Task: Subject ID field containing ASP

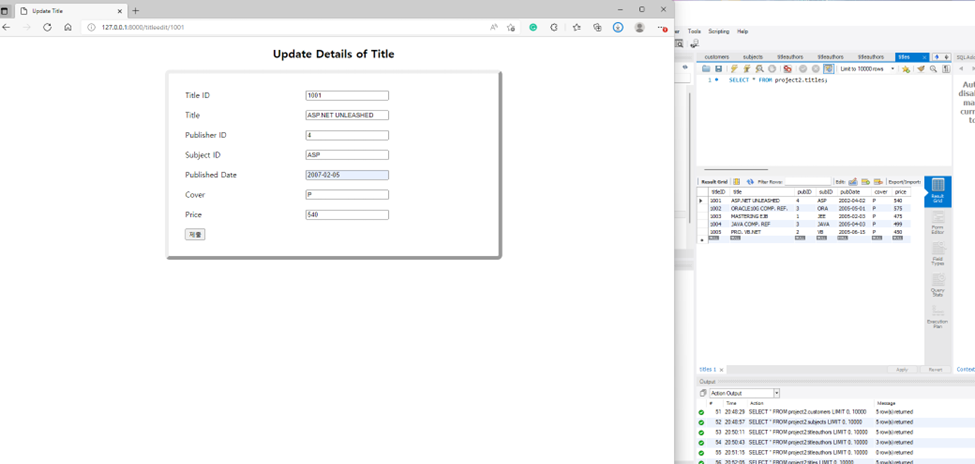Action: (347, 155)
